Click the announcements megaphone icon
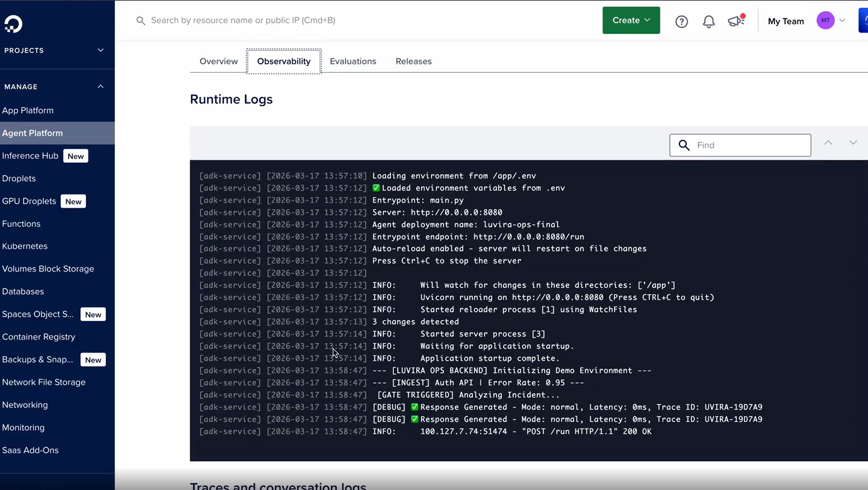The height and width of the screenshot is (490, 868). coord(736,21)
